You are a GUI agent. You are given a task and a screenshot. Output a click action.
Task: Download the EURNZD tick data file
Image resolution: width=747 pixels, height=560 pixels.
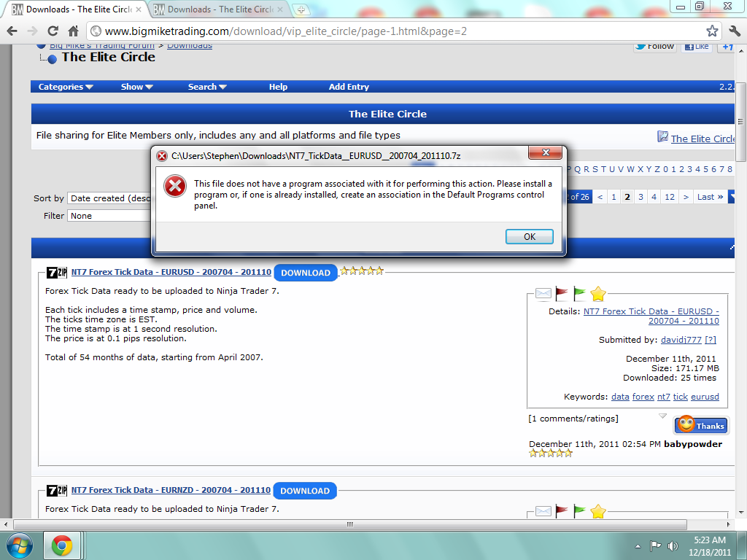[305, 491]
